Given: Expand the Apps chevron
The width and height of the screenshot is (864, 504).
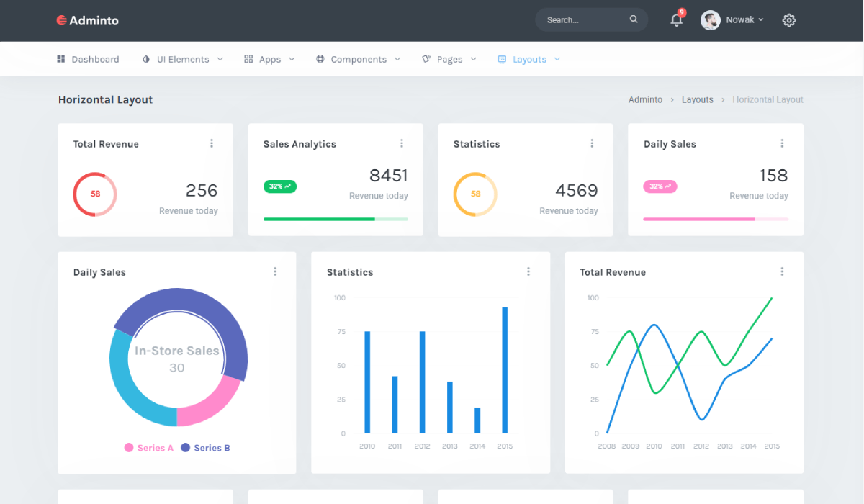Looking at the screenshot, I should [292, 59].
